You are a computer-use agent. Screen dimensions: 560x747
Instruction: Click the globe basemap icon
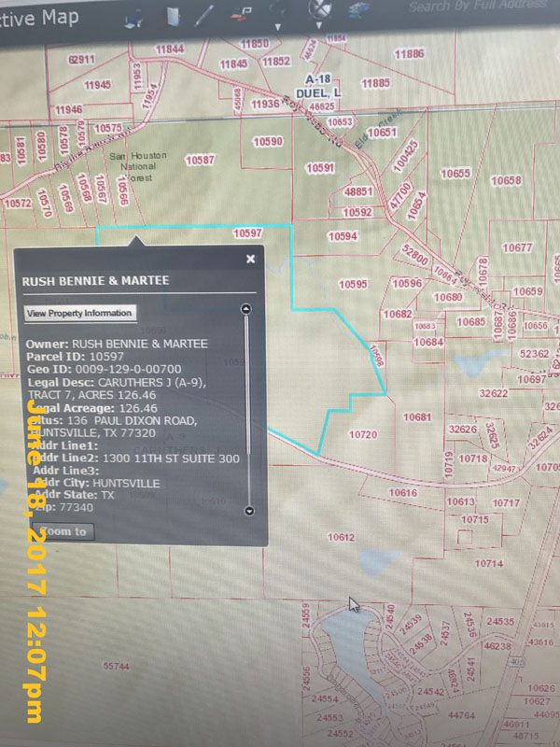tap(319, 8)
